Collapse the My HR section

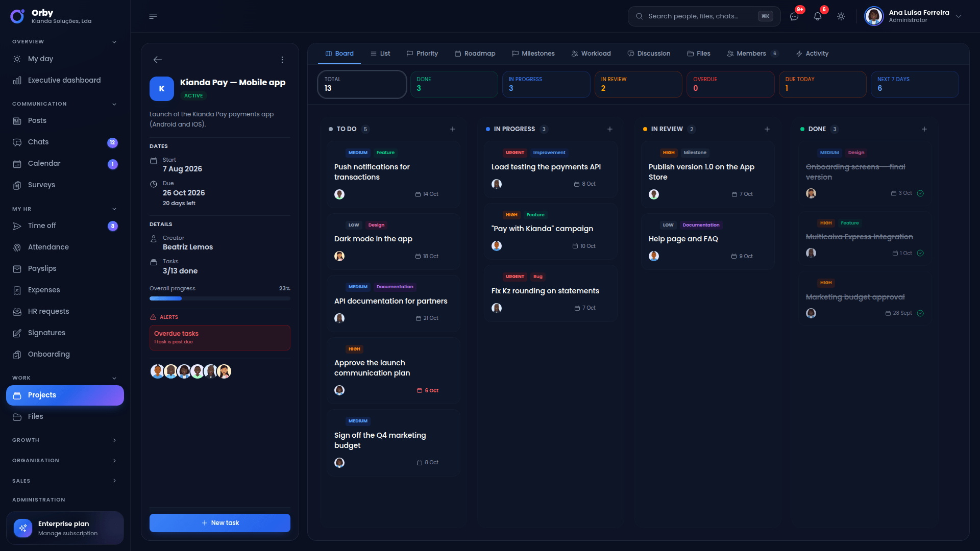click(114, 209)
